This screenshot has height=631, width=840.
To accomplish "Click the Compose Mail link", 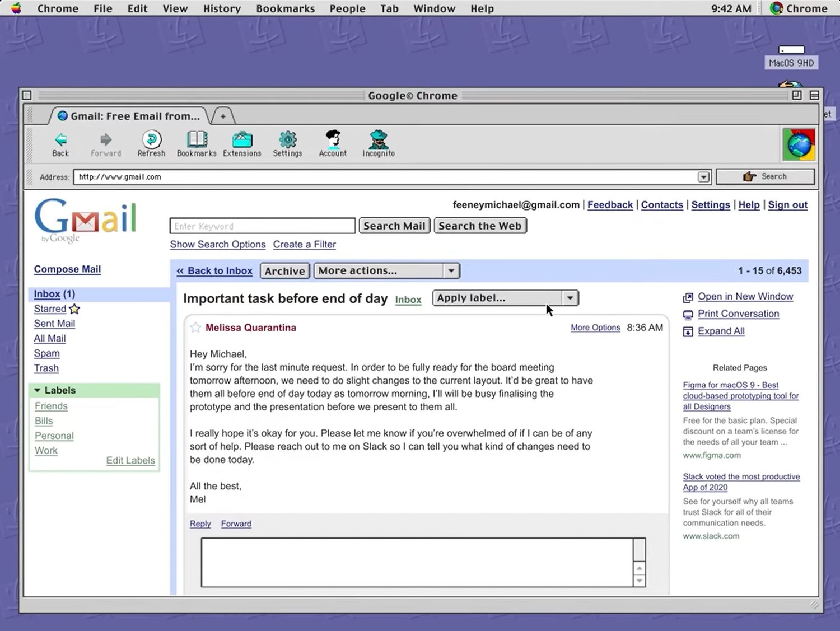I will click(67, 269).
